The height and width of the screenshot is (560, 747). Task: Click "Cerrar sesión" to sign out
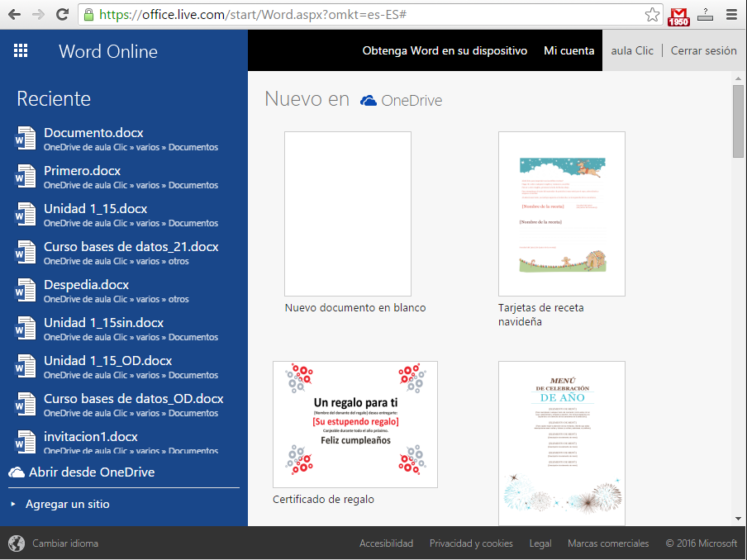(703, 50)
